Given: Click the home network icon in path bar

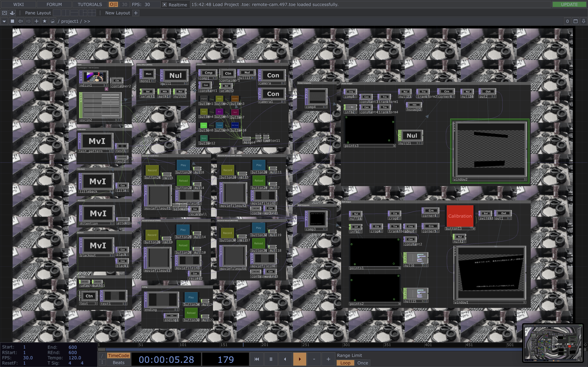Looking at the screenshot, I should 52,21.
